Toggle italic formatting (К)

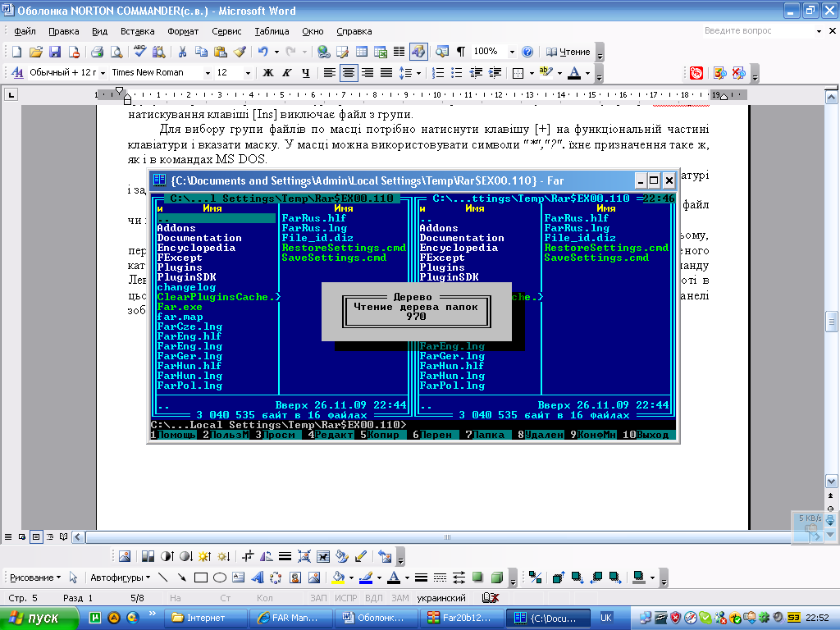pyautogui.click(x=287, y=73)
